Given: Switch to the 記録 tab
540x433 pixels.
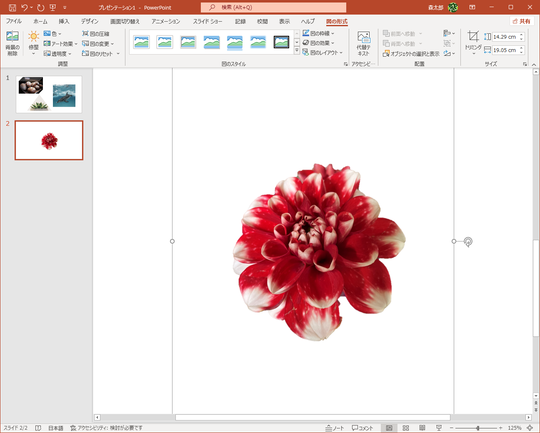Looking at the screenshot, I should (240, 21).
